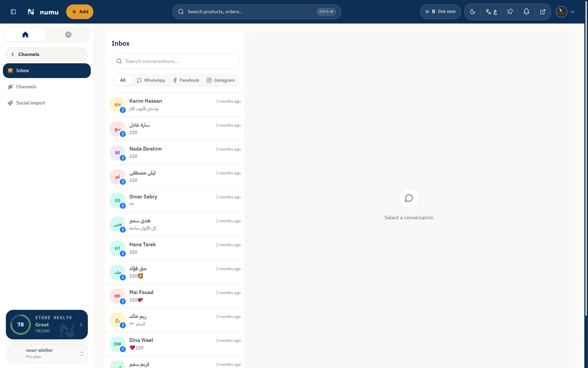Image resolution: width=588 pixels, height=368 pixels.
Task: Open notifications bell
Action: tap(526, 12)
